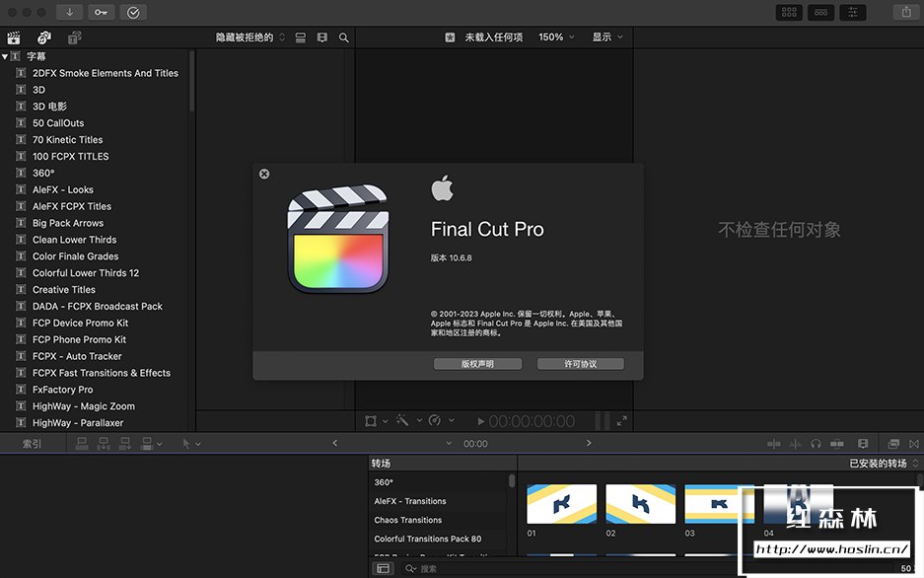Open the filmstrip clip appearance icon
The height and width of the screenshot is (578, 924).
tap(322, 37)
